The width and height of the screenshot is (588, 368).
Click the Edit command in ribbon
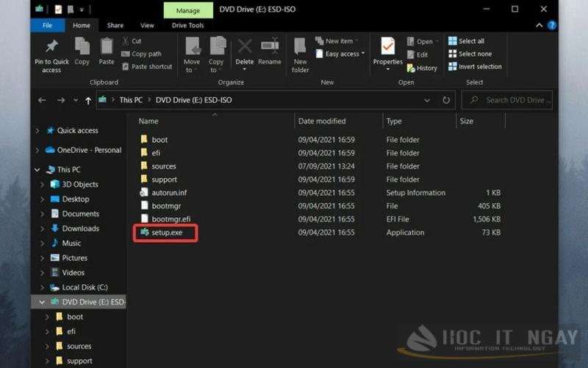click(x=417, y=54)
